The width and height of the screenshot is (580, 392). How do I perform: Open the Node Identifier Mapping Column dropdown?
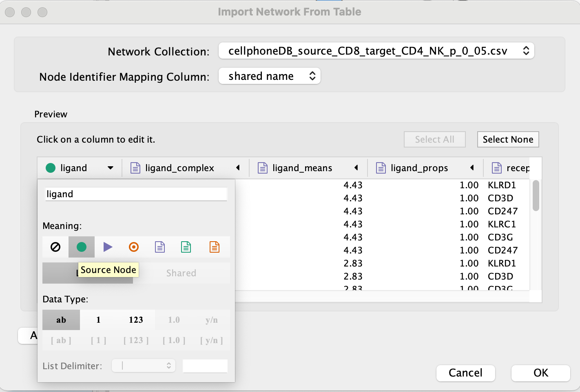pyautogui.click(x=270, y=76)
